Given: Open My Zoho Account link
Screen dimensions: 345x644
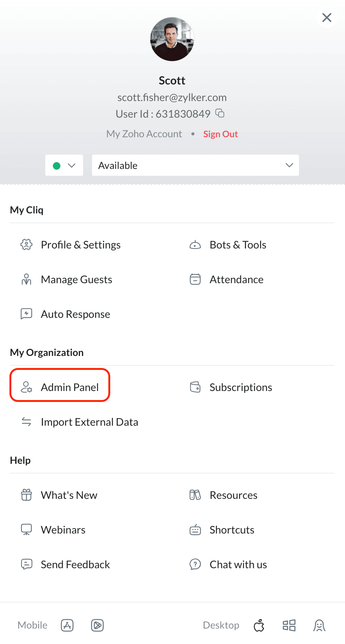Looking at the screenshot, I should (144, 134).
